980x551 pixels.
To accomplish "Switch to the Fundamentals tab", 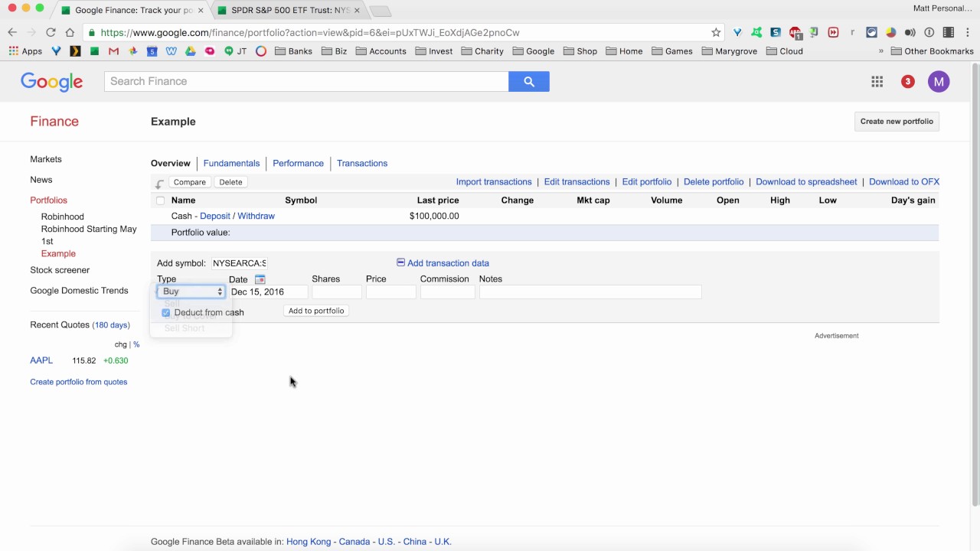I will coord(231,163).
